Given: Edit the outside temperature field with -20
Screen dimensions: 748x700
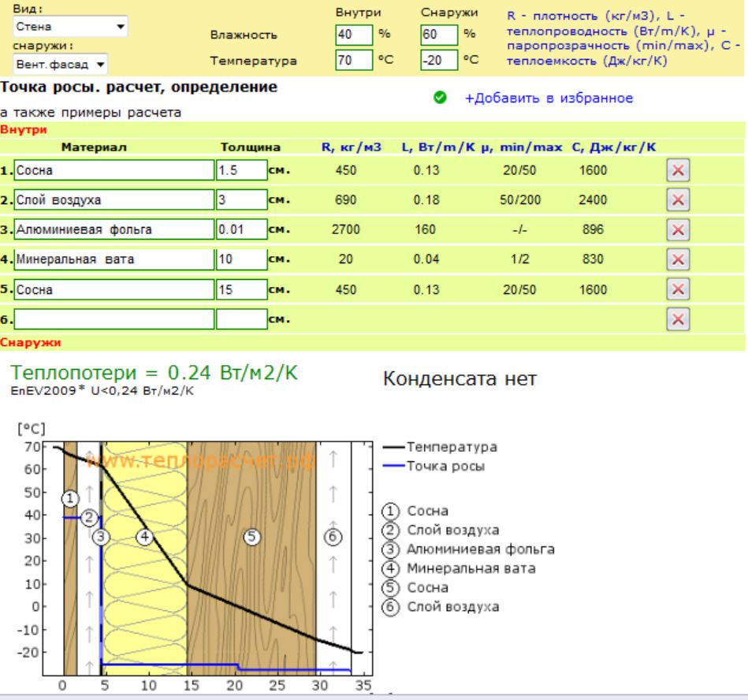Looking at the screenshot, I should tap(432, 60).
